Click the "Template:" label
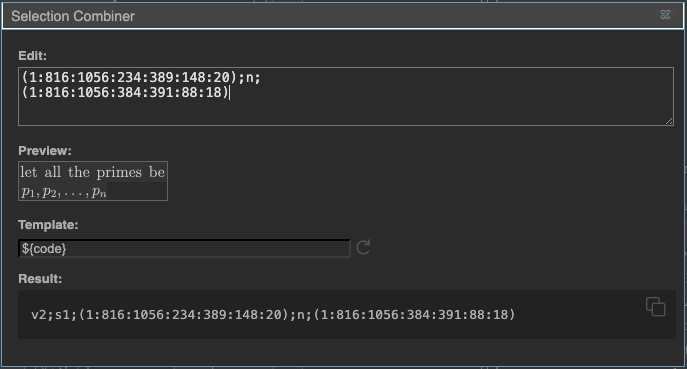 tap(48, 225)
